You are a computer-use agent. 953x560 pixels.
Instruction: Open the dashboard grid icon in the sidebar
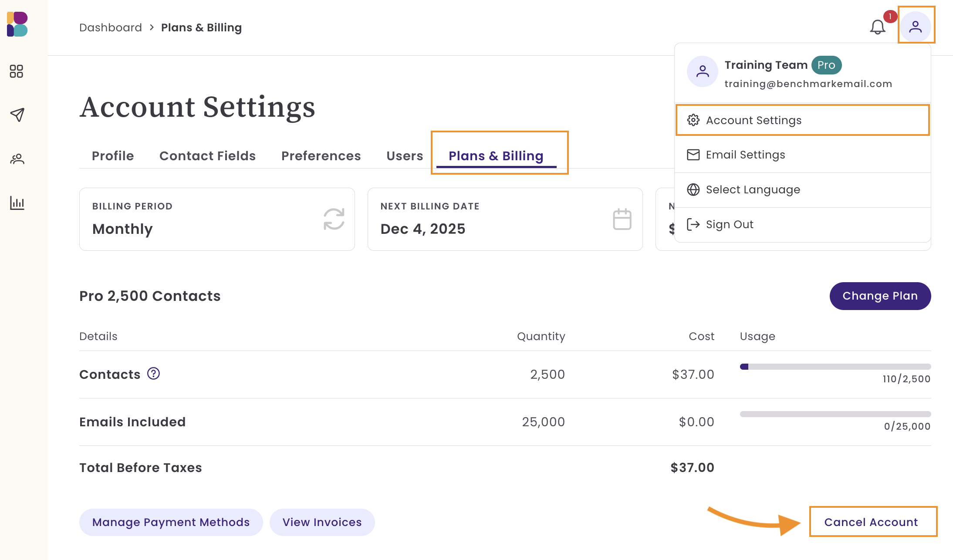coord(17,71)
